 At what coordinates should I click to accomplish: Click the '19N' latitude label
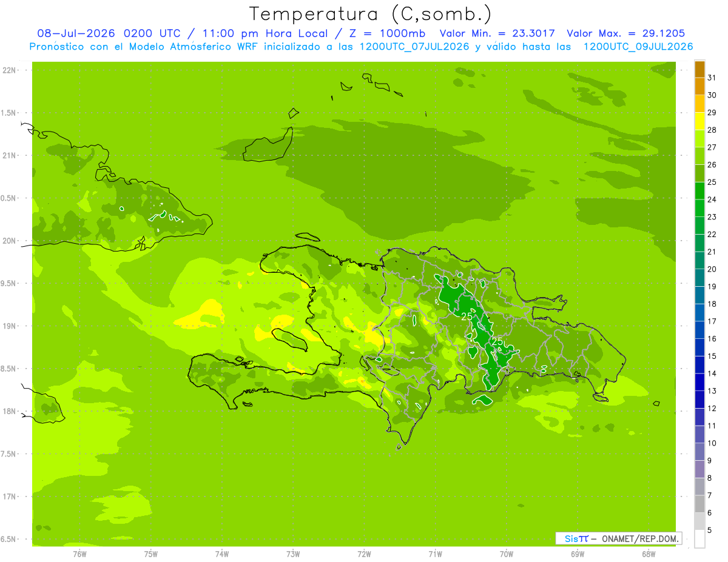(x=8, y=326)
